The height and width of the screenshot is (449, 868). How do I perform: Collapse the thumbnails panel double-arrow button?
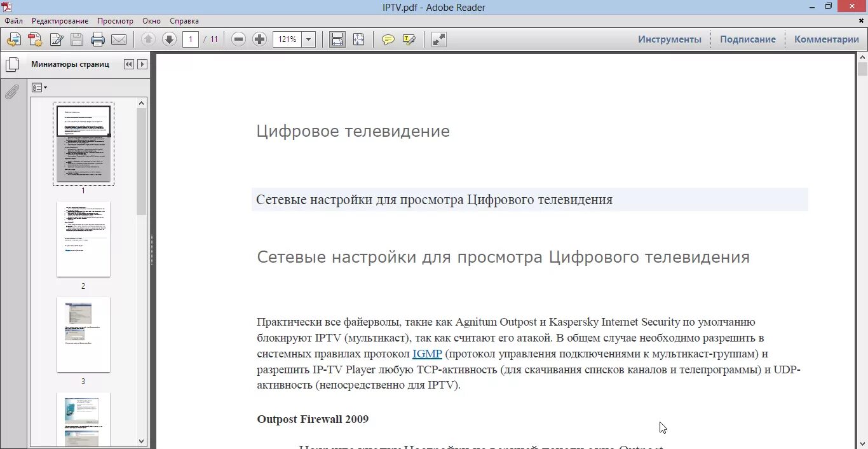point(129,64)
